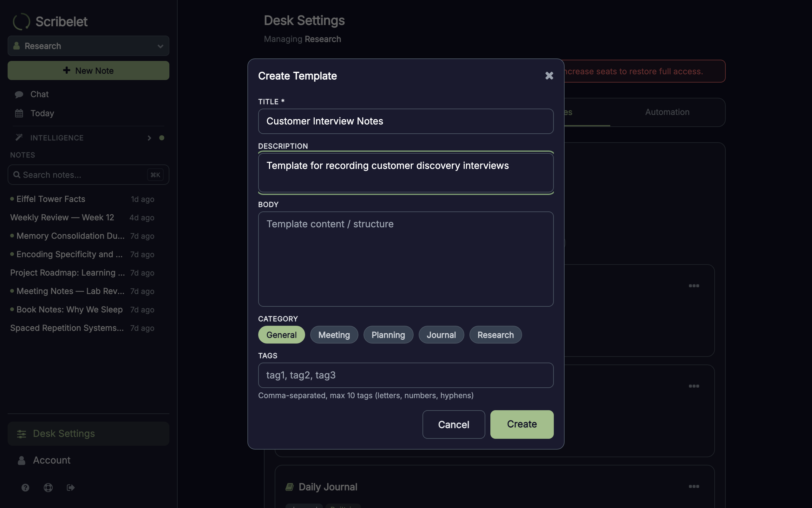The image size is (812, 508).
Task: Open the Chat speech bubble icon
Action: click(x=19, y=94)
